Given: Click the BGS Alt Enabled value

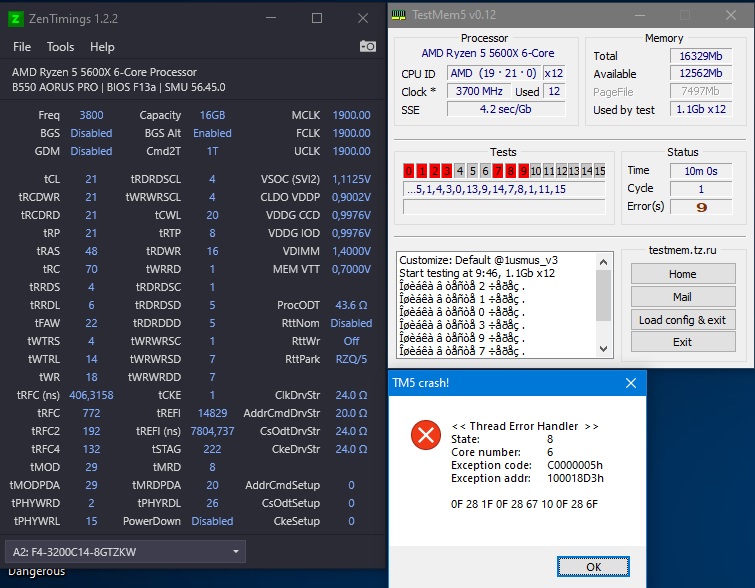Looking at the screenshot, I should click(212, 133).
